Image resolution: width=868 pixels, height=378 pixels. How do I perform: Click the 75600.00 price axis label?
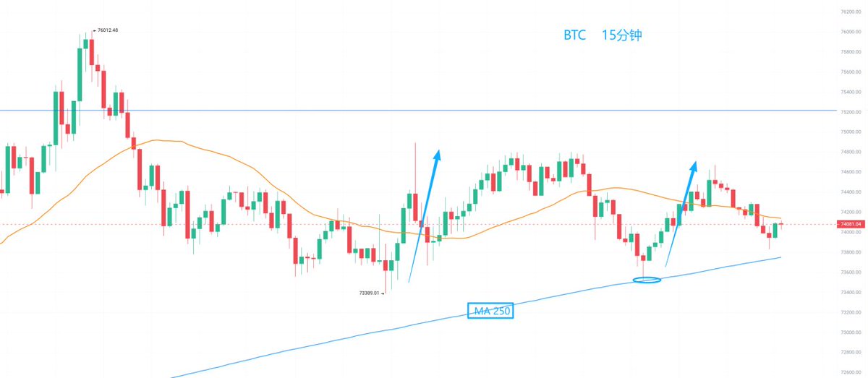850,72
